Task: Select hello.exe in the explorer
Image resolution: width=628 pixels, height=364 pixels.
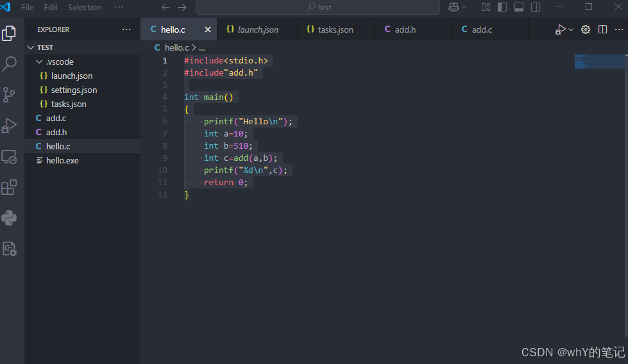Action: (x=83, y=160)
